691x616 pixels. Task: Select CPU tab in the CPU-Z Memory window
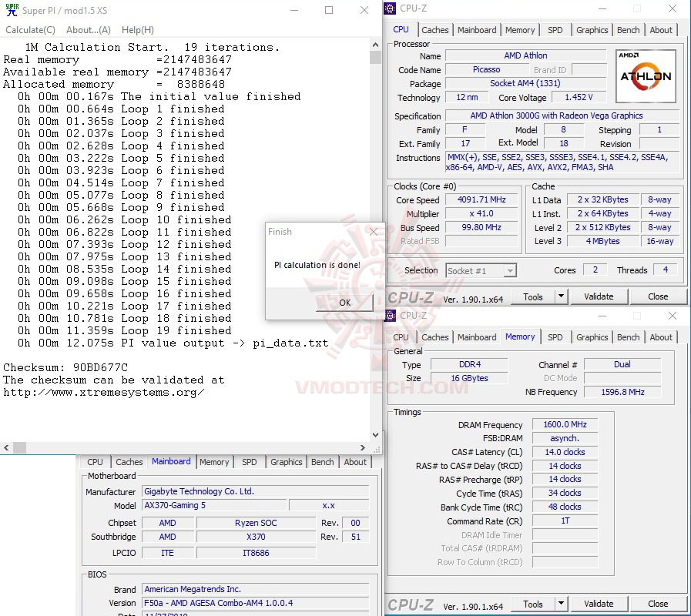point(401,337)
